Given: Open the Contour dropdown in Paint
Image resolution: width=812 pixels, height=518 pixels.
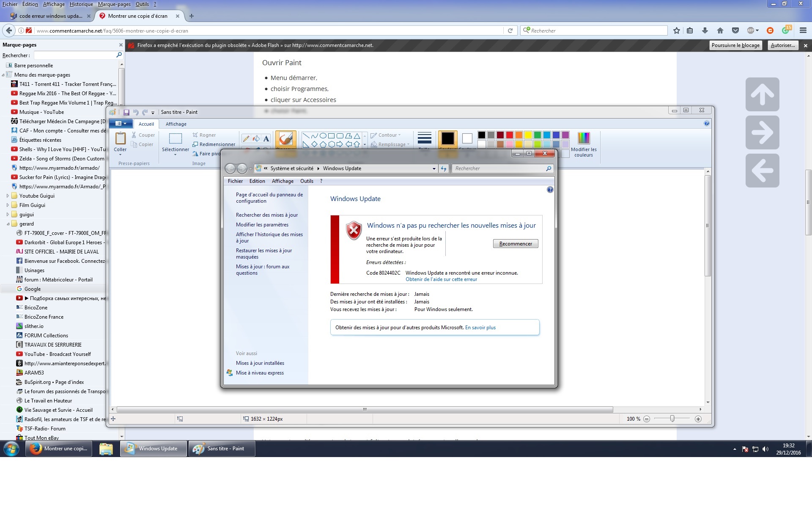Looking at the screenshot, I should pyautogui.click(x=386, y=135).
